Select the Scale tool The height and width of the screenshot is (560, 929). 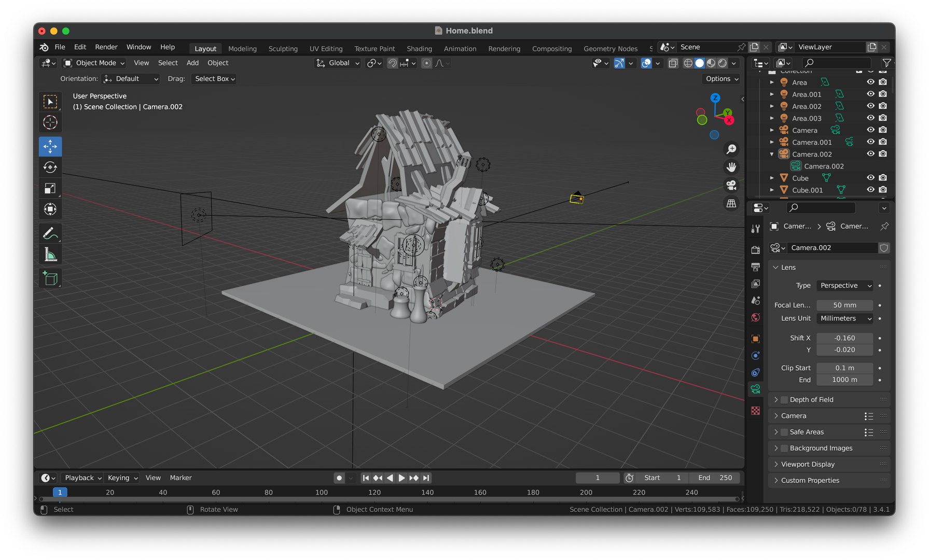click(x=50, y=188)
